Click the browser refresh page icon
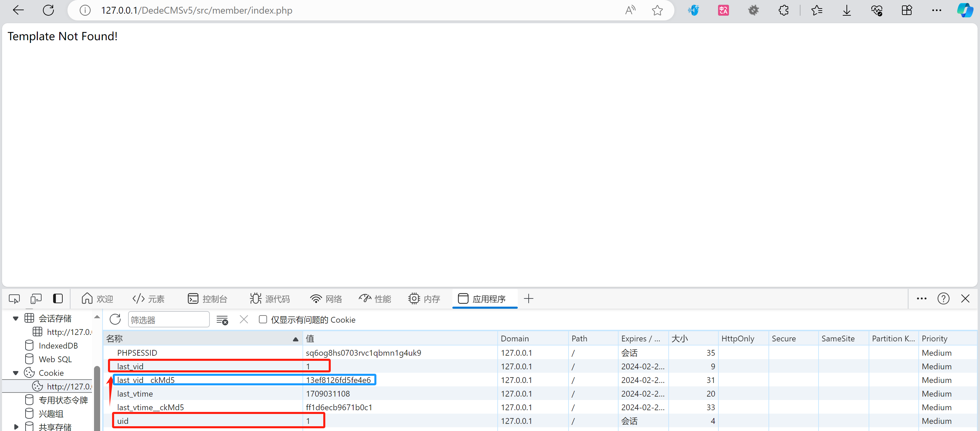 coord(48,10)
